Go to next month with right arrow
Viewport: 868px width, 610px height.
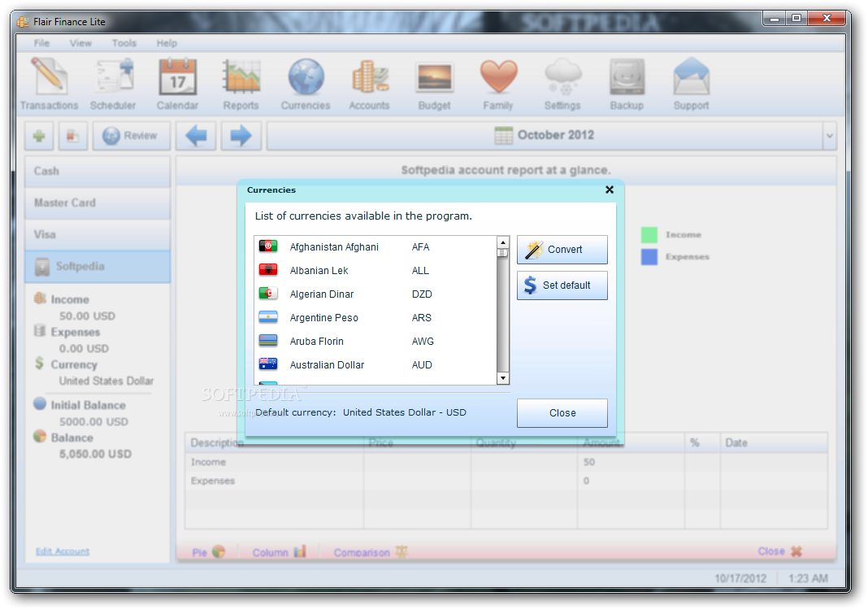pyautogui.click(x=241, y=136)
